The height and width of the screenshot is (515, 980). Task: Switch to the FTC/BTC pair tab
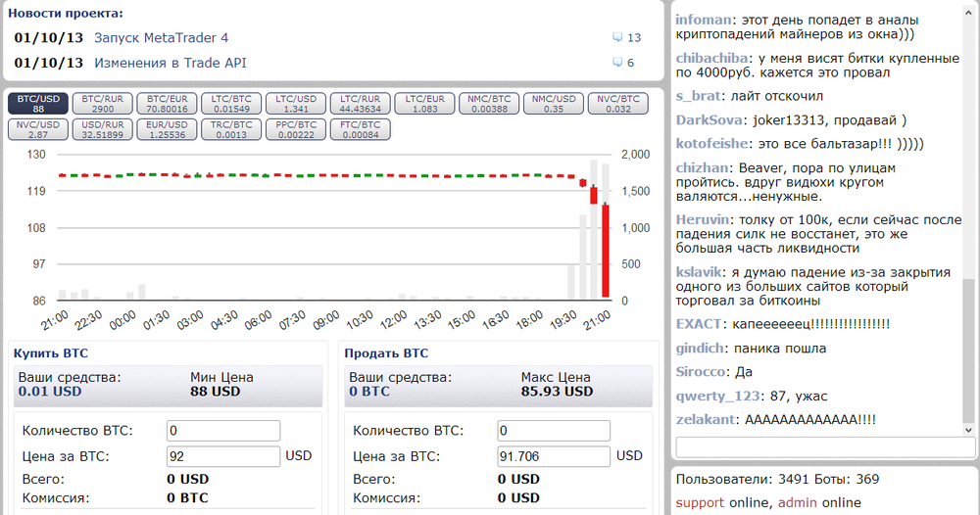[360, 129]
